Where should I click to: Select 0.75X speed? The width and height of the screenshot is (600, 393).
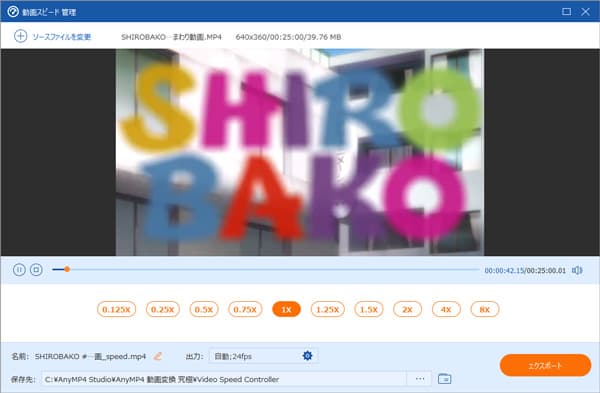pyautogui.click(x=245, y=309)
